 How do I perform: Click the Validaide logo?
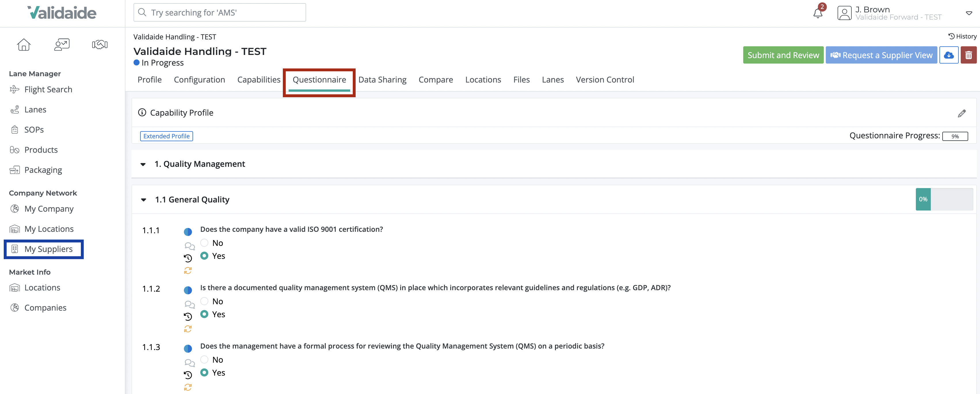[x=62, y=13]
